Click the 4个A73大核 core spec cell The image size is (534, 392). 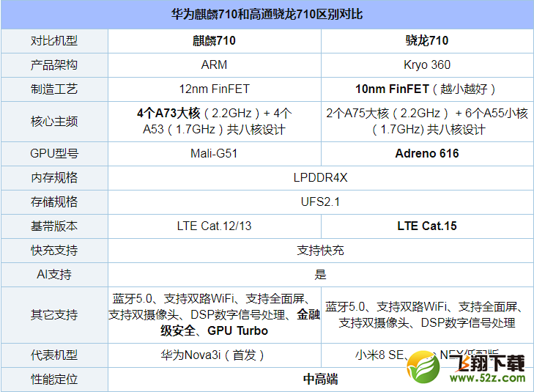pyautogui.click(x=214, y=122)
